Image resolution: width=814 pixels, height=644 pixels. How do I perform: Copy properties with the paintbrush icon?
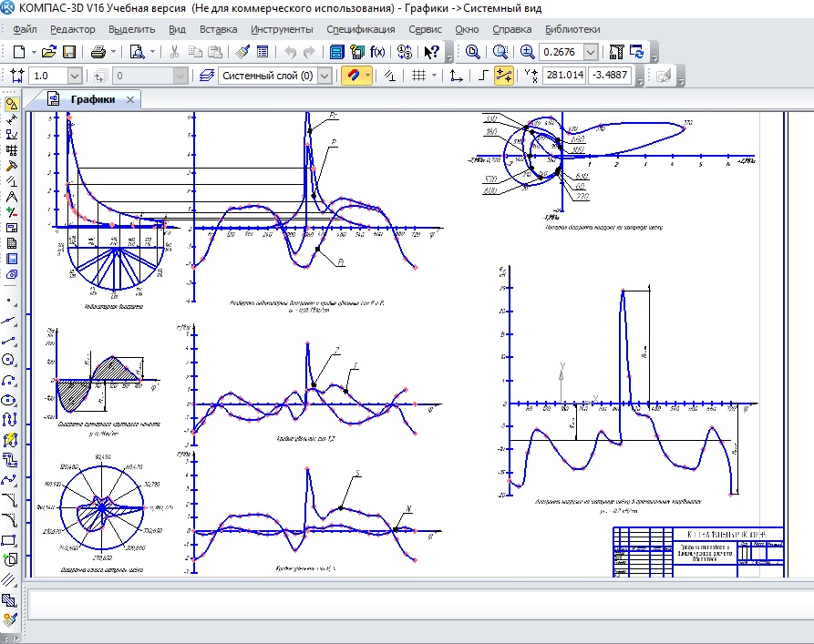[x=242, y=52]
